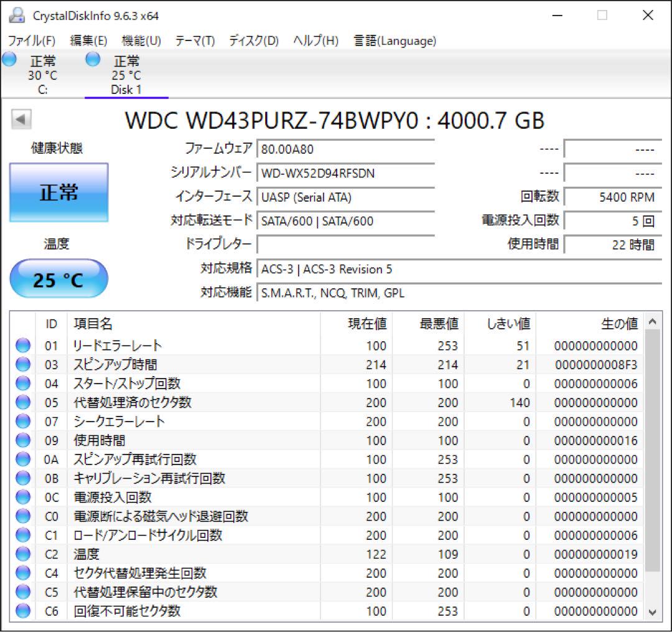The width and height of the screenshot is (672, 632).
Task: Click the SMART list vertical scrollbar thumb
Action: [x=652, y=450]
